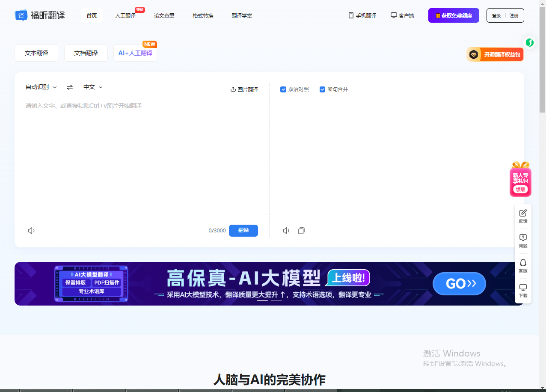Screen dimensions: 546x392
Task: Copy the translation result icon
Action: click(302, 231)
